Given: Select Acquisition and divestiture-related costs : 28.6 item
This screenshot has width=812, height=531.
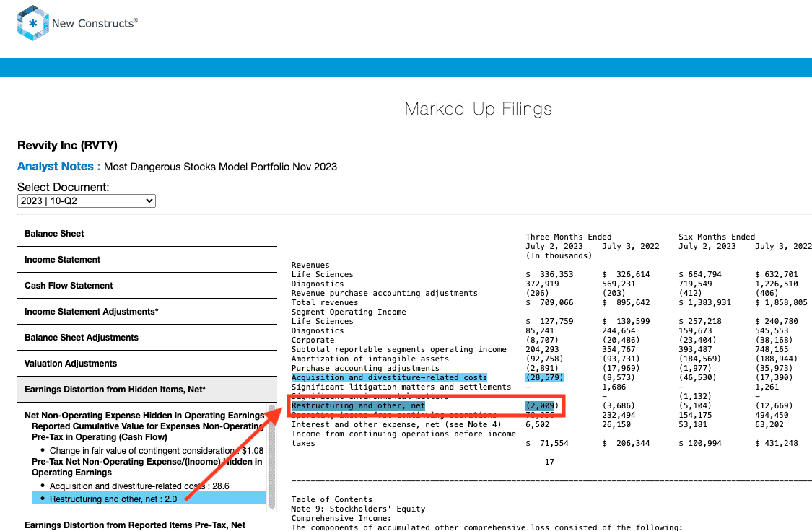Looking at the screenshot, I should 139,486.
